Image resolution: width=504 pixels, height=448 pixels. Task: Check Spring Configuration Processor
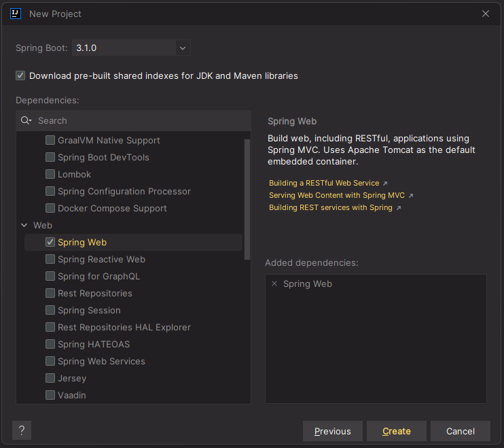coord(50,191)
